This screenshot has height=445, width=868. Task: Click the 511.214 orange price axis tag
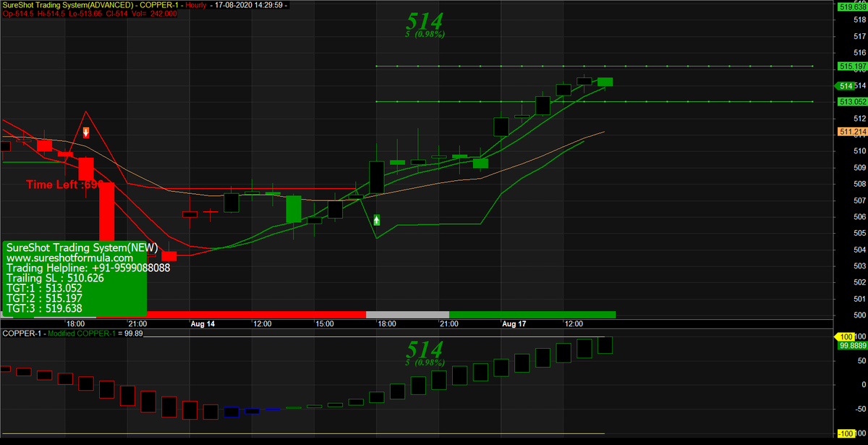(852, 132)
